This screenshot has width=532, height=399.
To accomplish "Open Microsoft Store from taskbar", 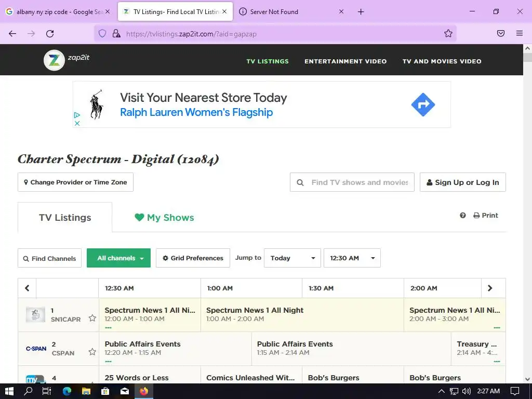I will (x=105, y=391).
